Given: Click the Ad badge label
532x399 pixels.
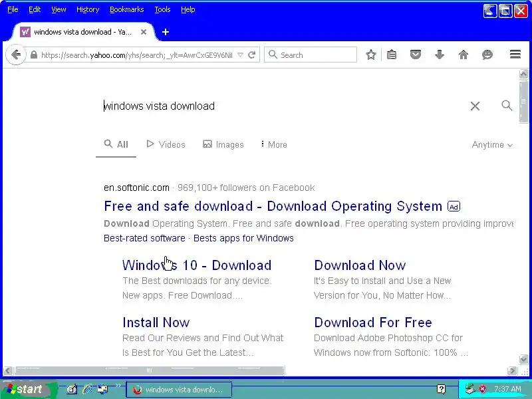Looking at the screenshot, I should tap(454, 206).
